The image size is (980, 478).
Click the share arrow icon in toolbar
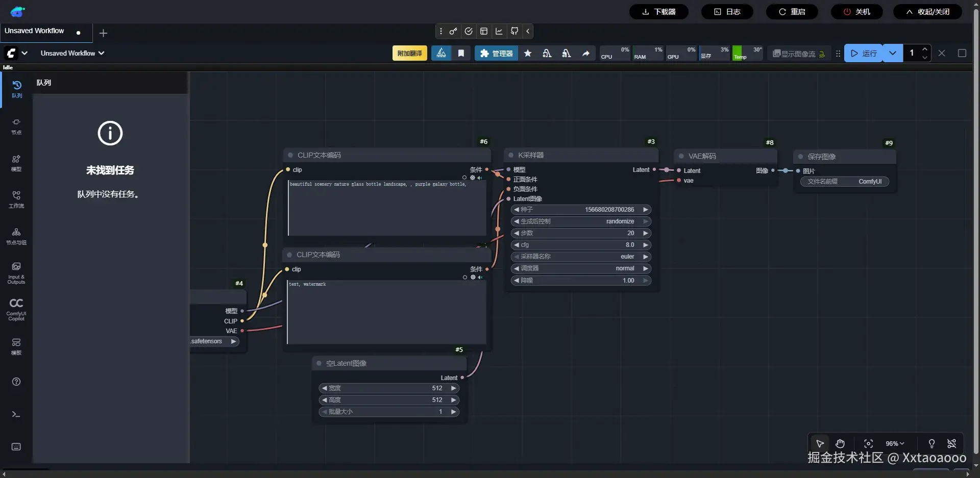coord(586,53)
